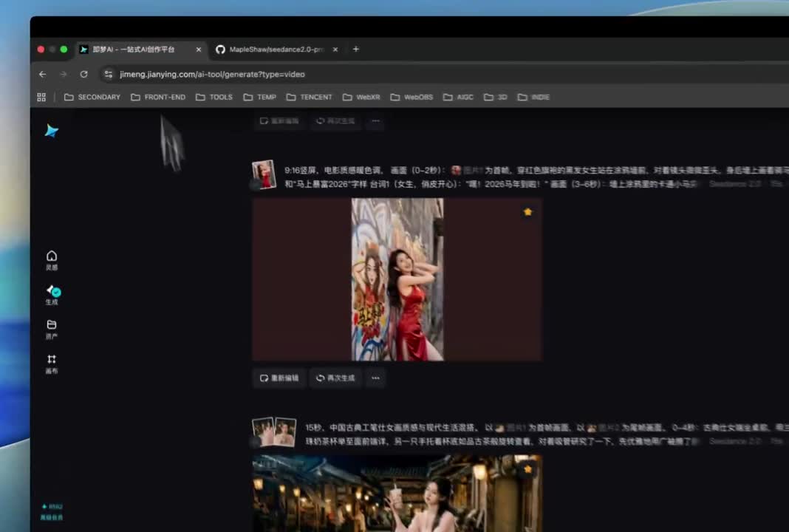Play the red dress graffiti video thumbnail
This screenshot has width=789, height=532.
click(397, 279)
